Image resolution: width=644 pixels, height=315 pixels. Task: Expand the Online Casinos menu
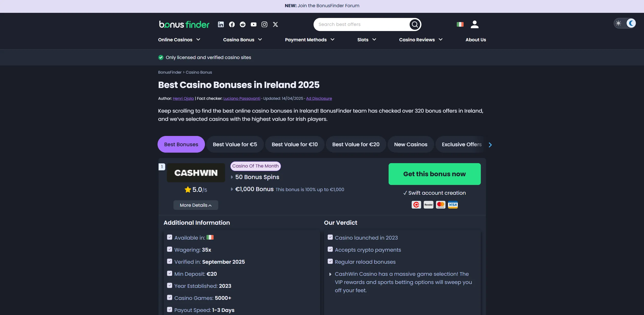click(179, 40)
